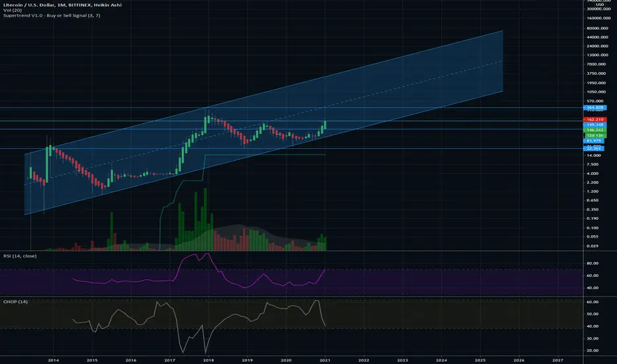Click the 160000.000 price scale value
617x364 pixels.
click(598, 18)
